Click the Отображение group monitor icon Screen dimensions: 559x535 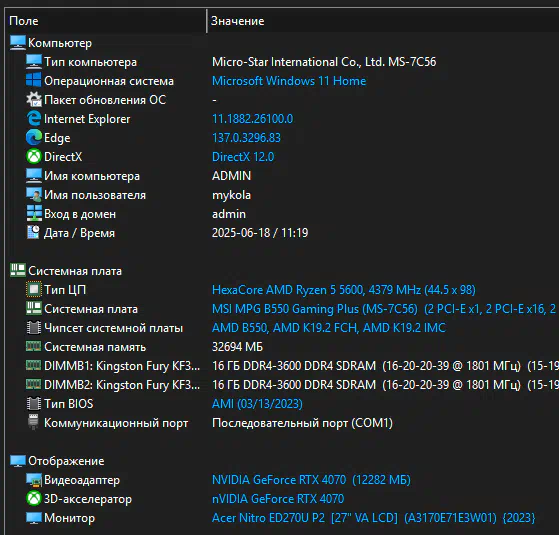pyautogui.click(x=17, y=461)
